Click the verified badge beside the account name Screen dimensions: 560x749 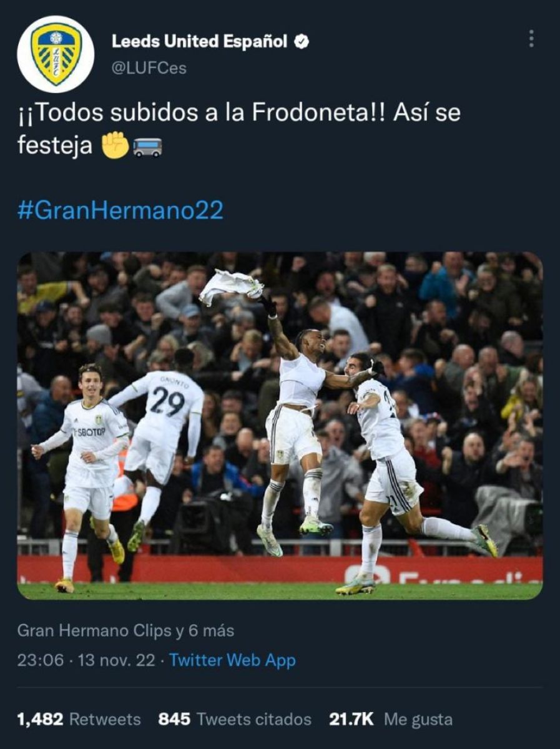[x=302, y=42]
